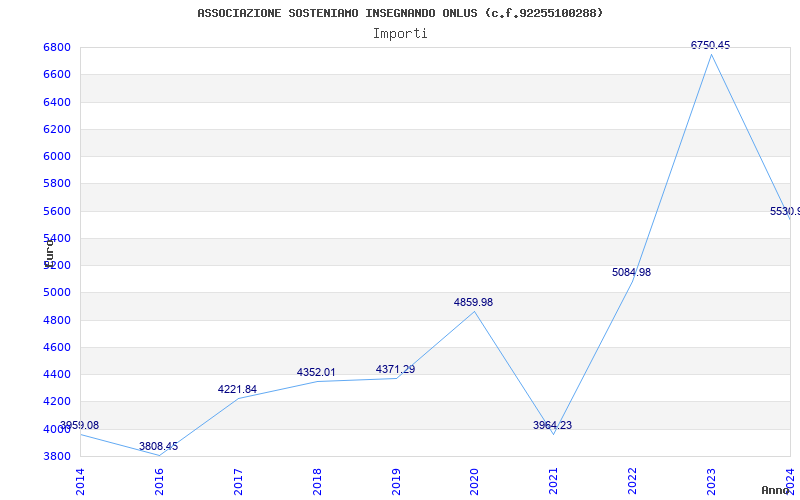
Task: Click x-axis year 2022
Action: (633, 482)
